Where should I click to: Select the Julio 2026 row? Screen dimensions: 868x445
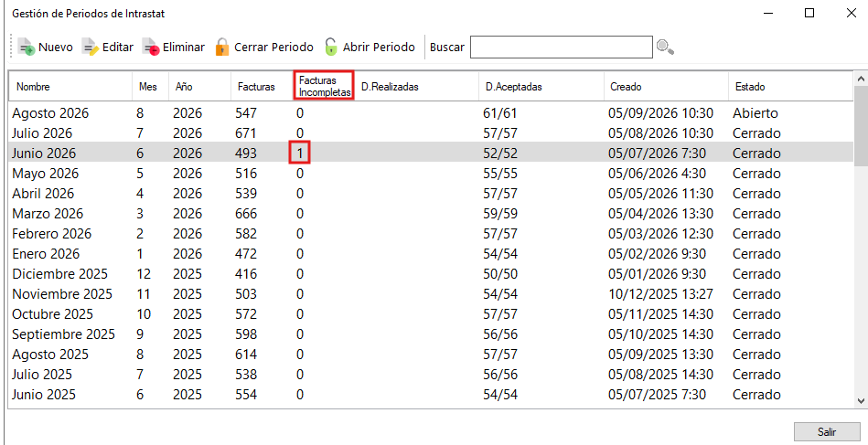tap(431, 133)
